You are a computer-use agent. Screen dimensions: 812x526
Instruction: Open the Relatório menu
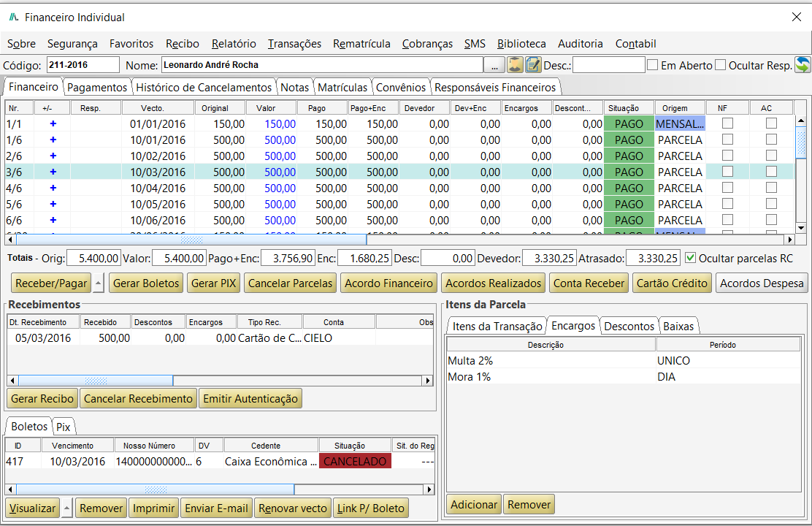click(x=234, y=44)
